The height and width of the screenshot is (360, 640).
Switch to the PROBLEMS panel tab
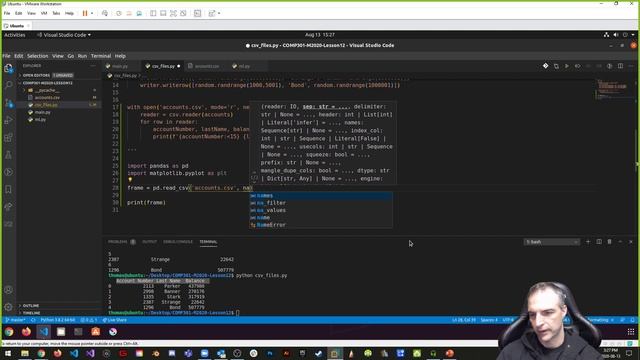(121, 242)
